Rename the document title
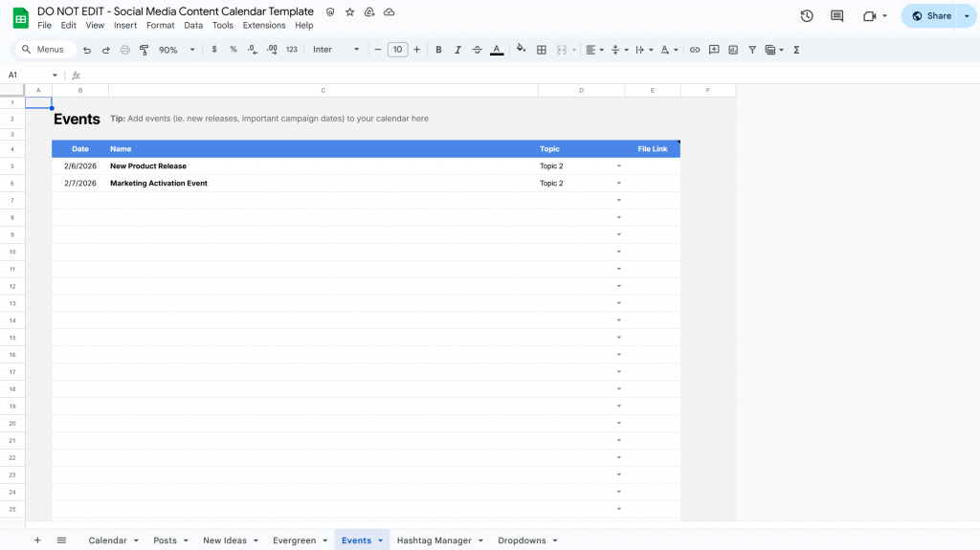The width and height of the screenshot is (980, 550). click(x=176, y=11)
